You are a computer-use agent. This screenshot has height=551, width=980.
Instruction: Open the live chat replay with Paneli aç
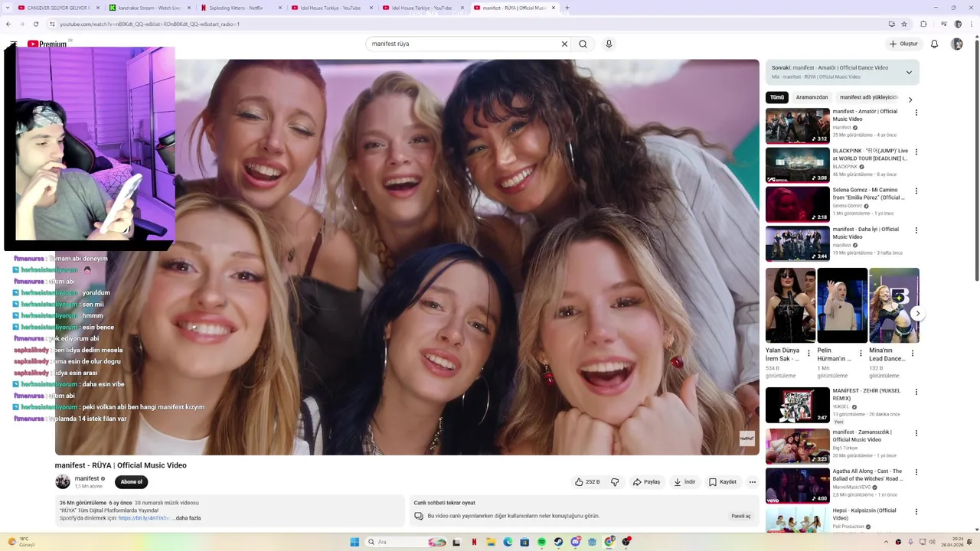tap(740, 516)
